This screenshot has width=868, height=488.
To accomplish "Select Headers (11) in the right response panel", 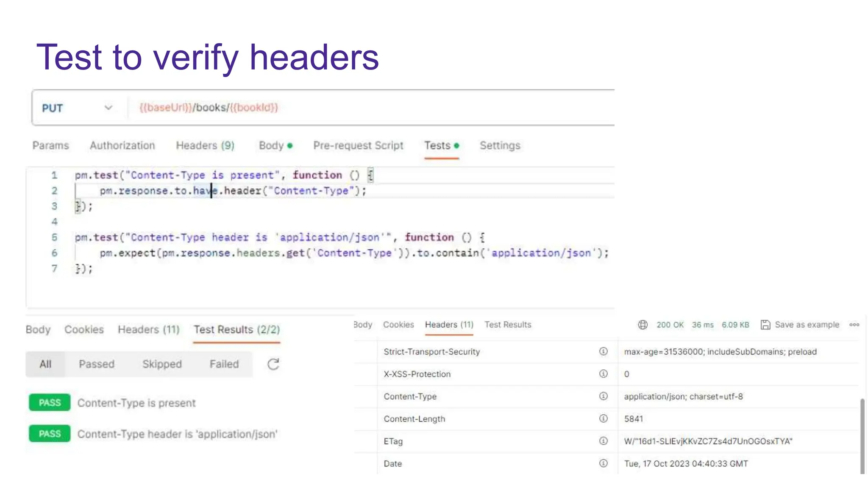I will (x=449, y=324).
